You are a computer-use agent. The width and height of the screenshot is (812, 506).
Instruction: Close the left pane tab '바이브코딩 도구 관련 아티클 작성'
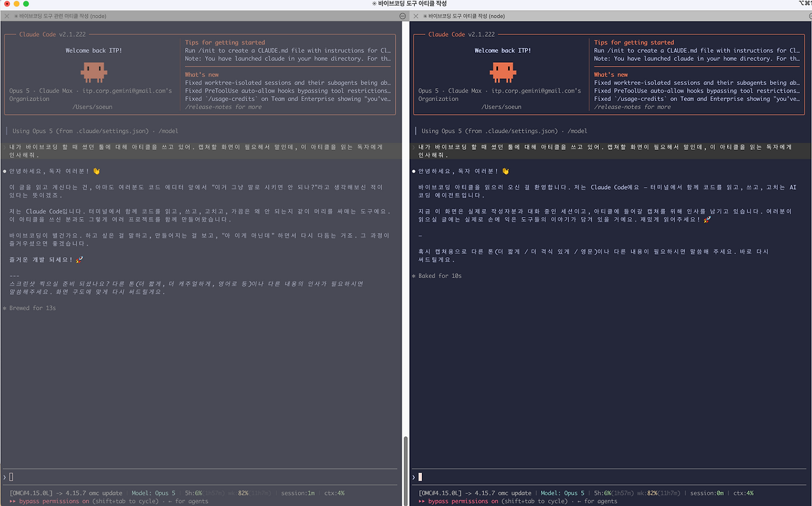click(7, 16)
